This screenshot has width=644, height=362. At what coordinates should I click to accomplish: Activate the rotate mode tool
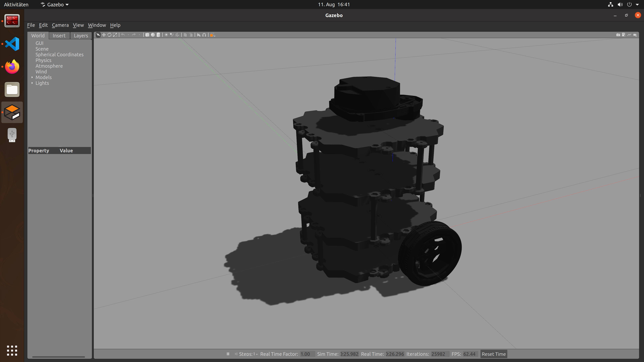[x=109, y=35]
